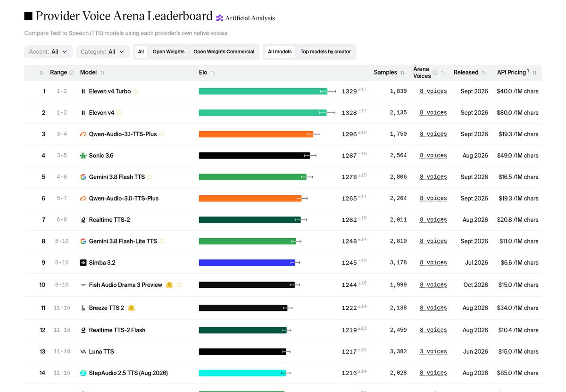Viewport: 566px width, 392px height.
Task: Click the StepAudio logo beside StepAudio 2.5 TTS
Action: [83, 373]
